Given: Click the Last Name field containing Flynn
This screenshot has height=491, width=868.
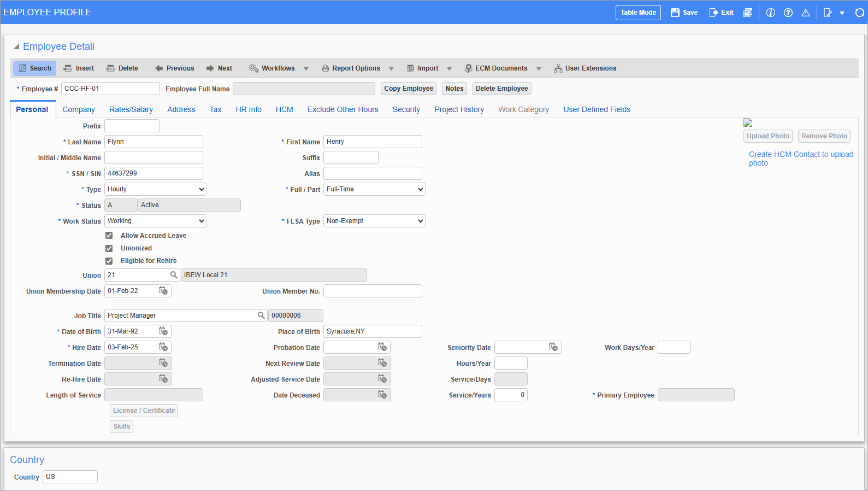Looking at the screenshot, I should (153, 142).
